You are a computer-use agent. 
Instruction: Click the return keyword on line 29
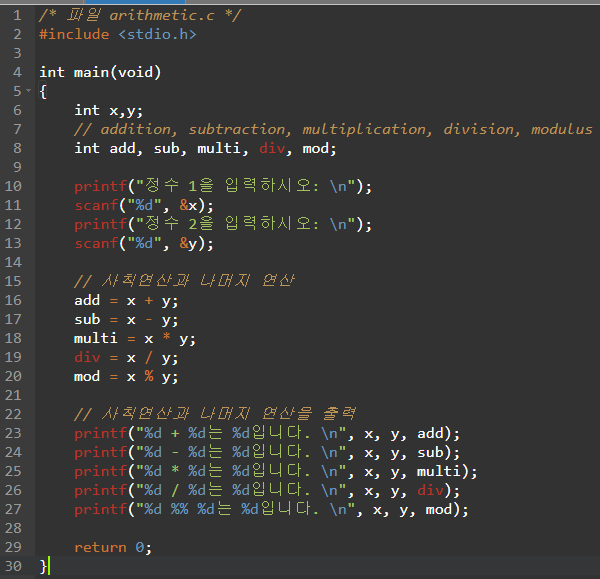[x=100, y=548]
